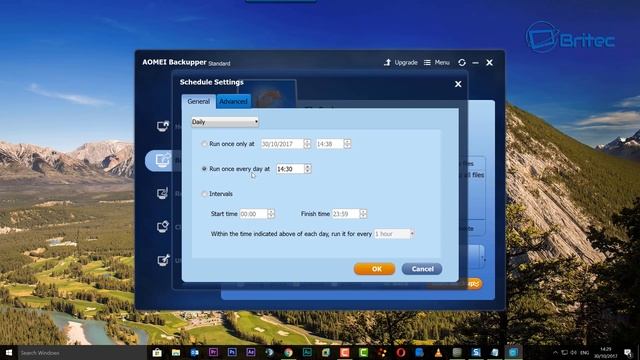Click the refresh icon in AOMEI title bar

462,62
